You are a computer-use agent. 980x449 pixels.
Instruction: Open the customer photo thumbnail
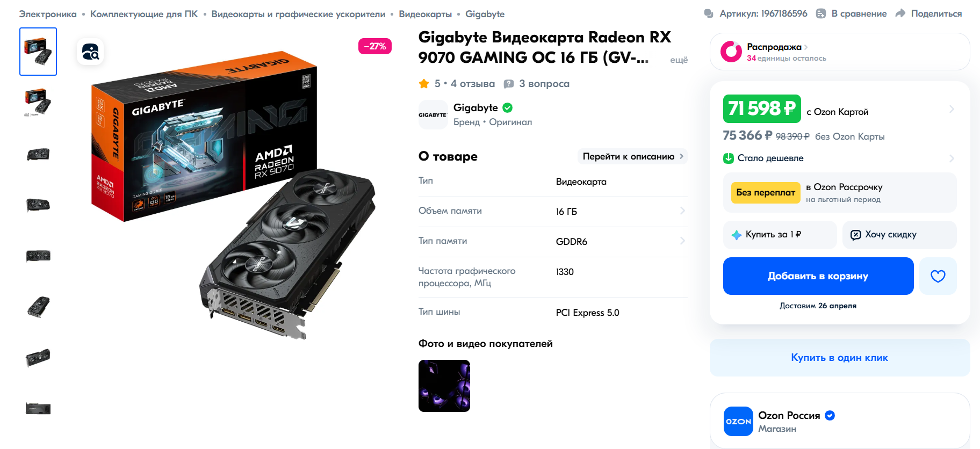[x=444, y=386]
